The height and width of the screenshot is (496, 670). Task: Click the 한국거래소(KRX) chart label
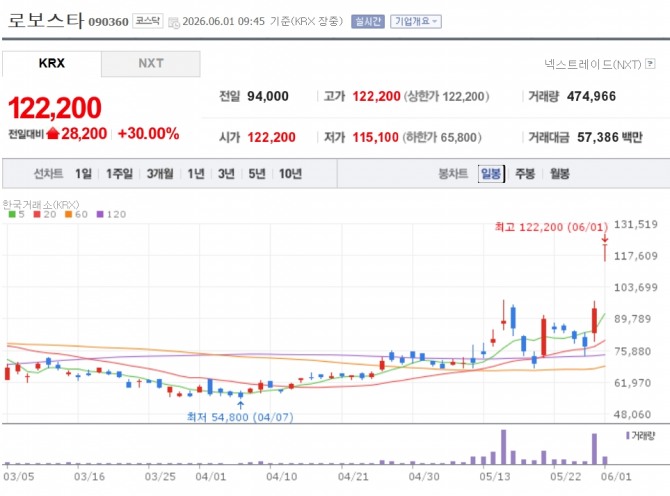(x=41, y=204)
